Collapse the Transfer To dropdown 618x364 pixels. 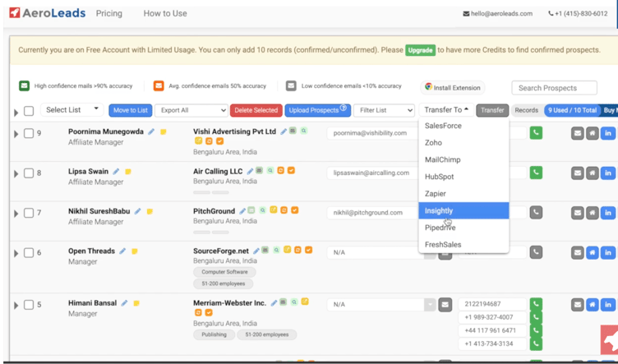pyautogui.click(x=446, y=110)
